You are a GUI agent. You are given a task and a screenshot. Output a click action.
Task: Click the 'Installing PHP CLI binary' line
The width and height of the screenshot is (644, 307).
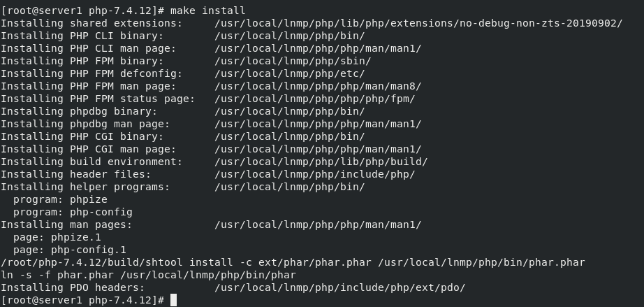(x=183, y=36)
